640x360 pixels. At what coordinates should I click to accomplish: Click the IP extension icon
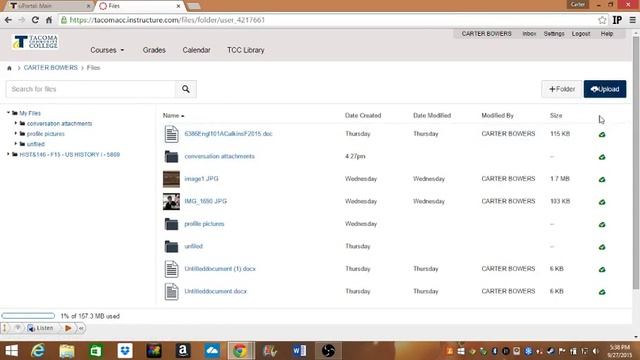(617, 20)
